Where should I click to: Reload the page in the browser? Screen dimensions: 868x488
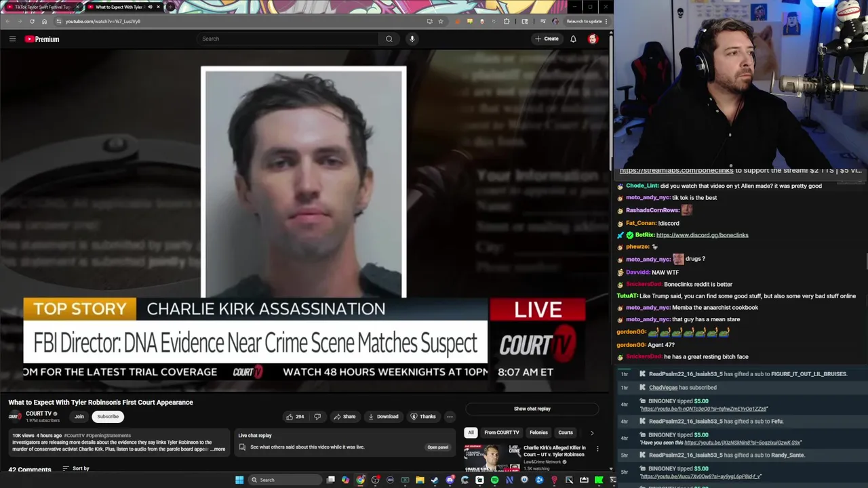point(32,21)
